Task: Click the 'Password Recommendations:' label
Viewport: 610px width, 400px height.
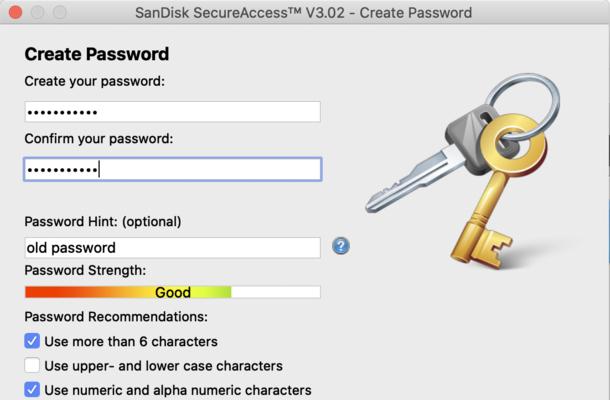Action: pyautogui.click(x=116, y=317)
